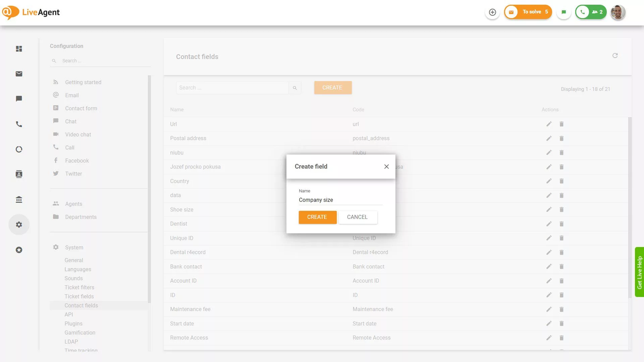Open the contacts address book icon in sidebar
The image size is (644, 362).
pos(19,174)
